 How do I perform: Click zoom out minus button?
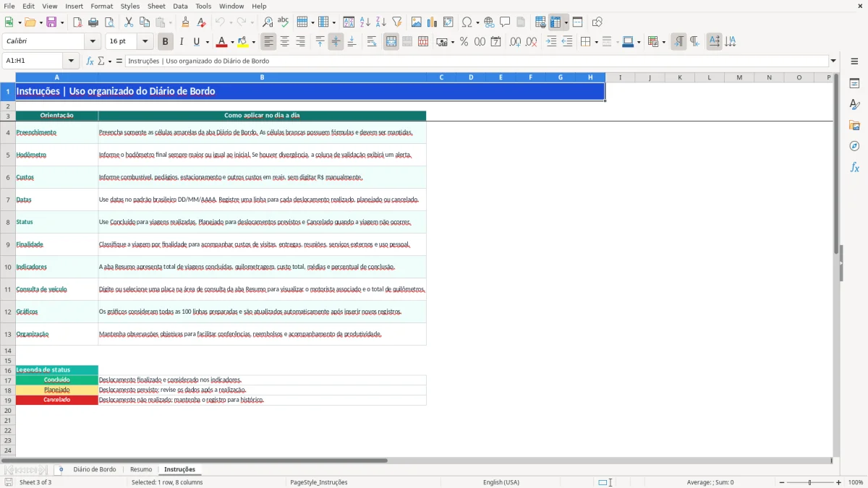pos(780,482)
